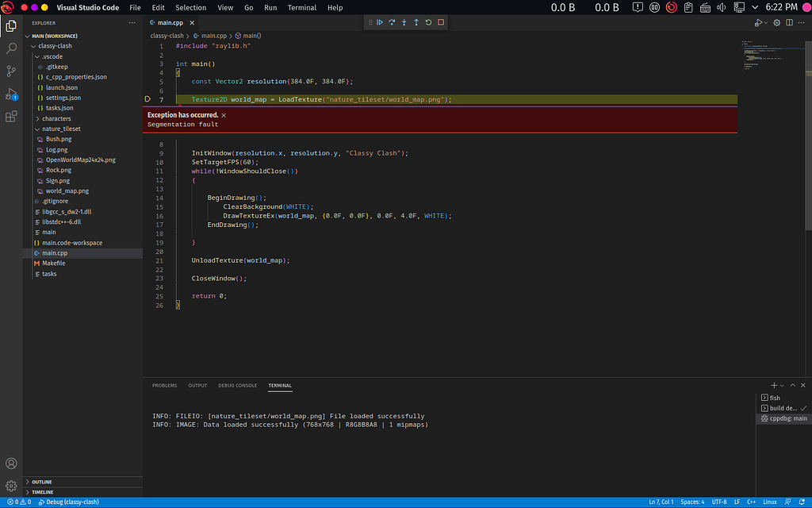
Task: Open the Run menu
Action: (x=270, y=7)
